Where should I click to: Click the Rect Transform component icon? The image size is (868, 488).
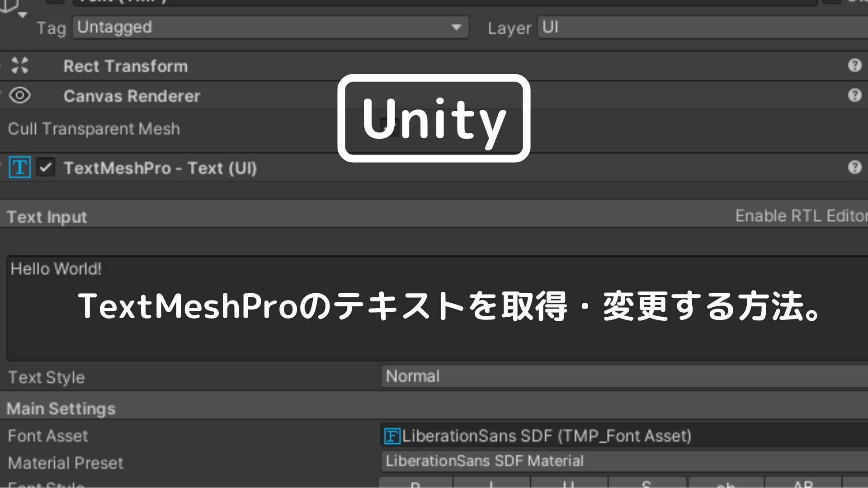20,66
